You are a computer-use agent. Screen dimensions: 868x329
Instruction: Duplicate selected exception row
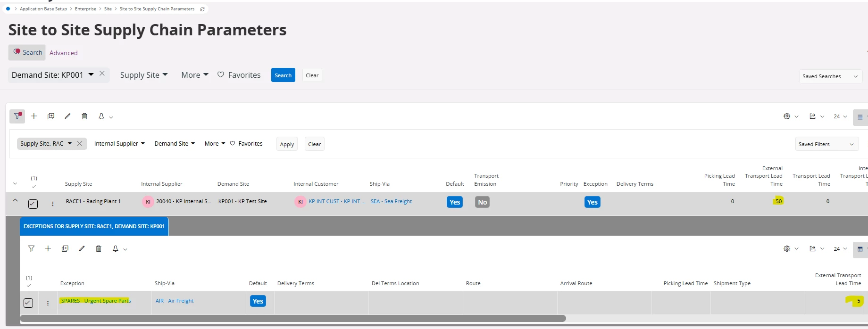[x=65, y=248]
